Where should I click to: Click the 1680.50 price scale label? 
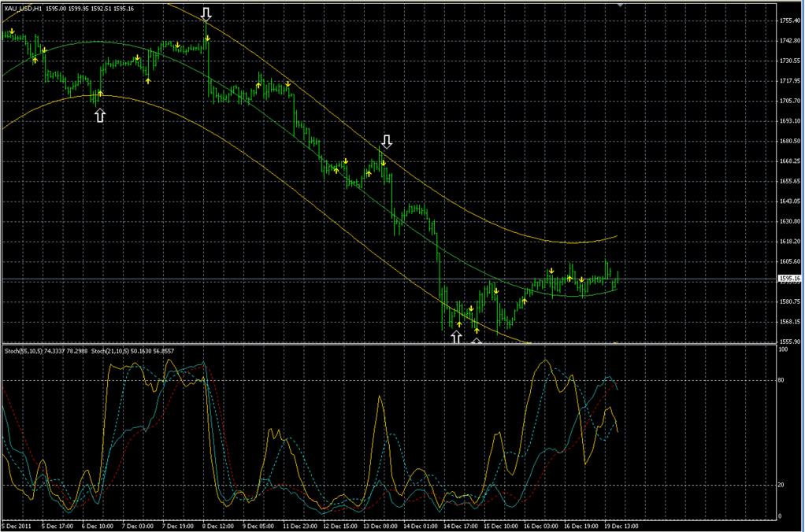coord(789,141)
